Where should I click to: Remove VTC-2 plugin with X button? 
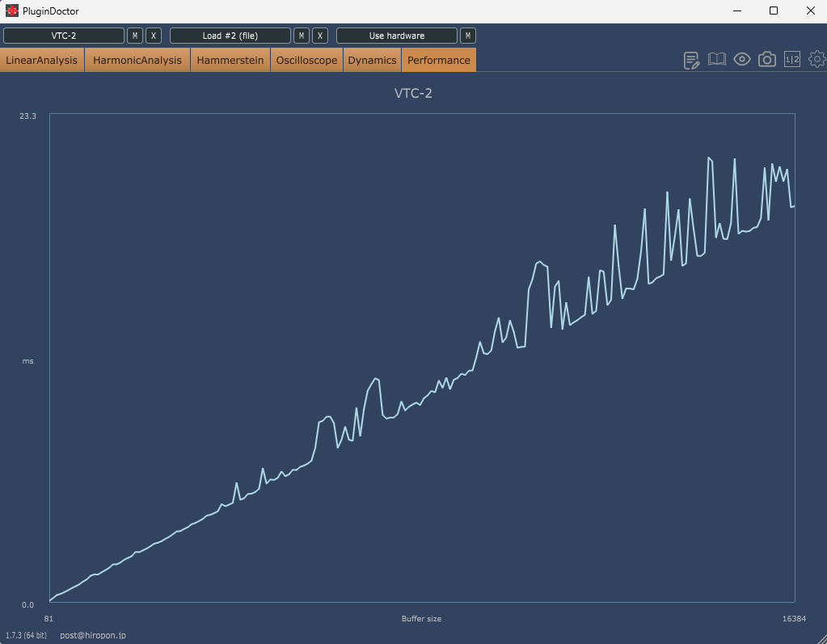click(154, 36)
